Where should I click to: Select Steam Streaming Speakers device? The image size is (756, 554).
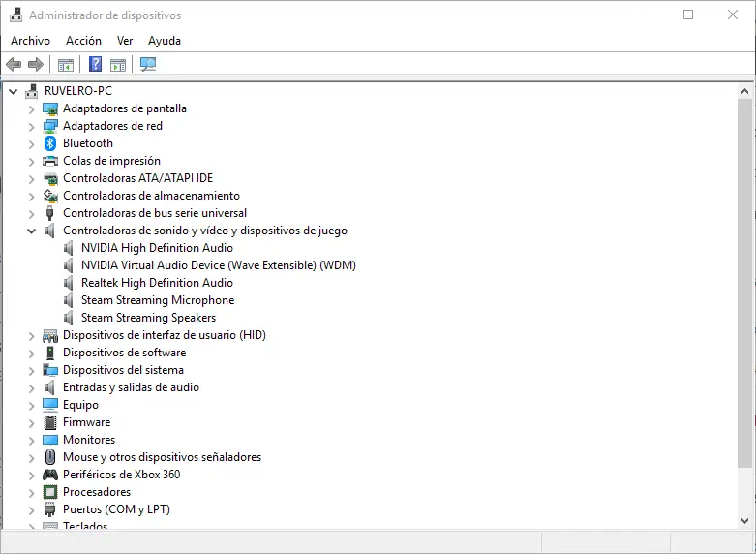[x=148, y=318]
